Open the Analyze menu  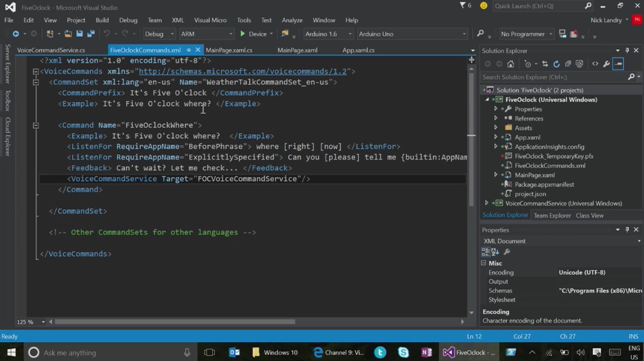pyautogui.click(x=292, y=20)
